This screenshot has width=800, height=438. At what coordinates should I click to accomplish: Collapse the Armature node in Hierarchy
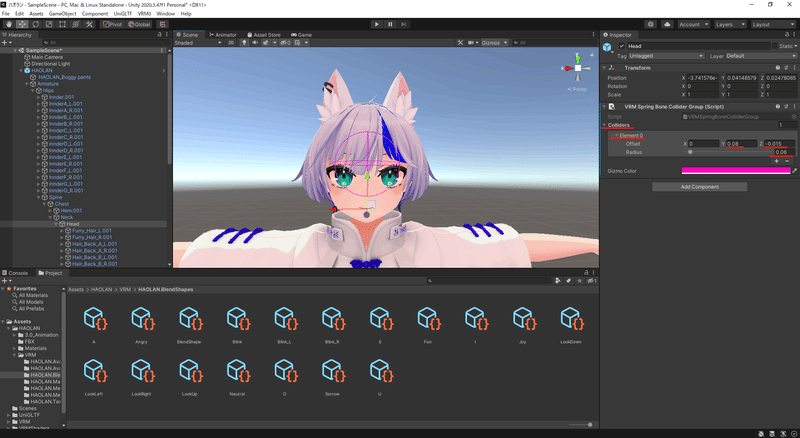point(27,84)
